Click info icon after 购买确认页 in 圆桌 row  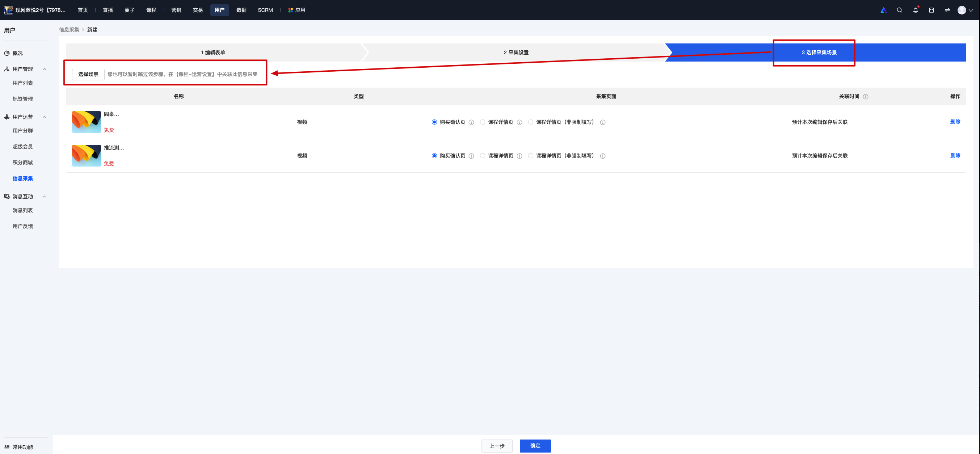[471, 122]
